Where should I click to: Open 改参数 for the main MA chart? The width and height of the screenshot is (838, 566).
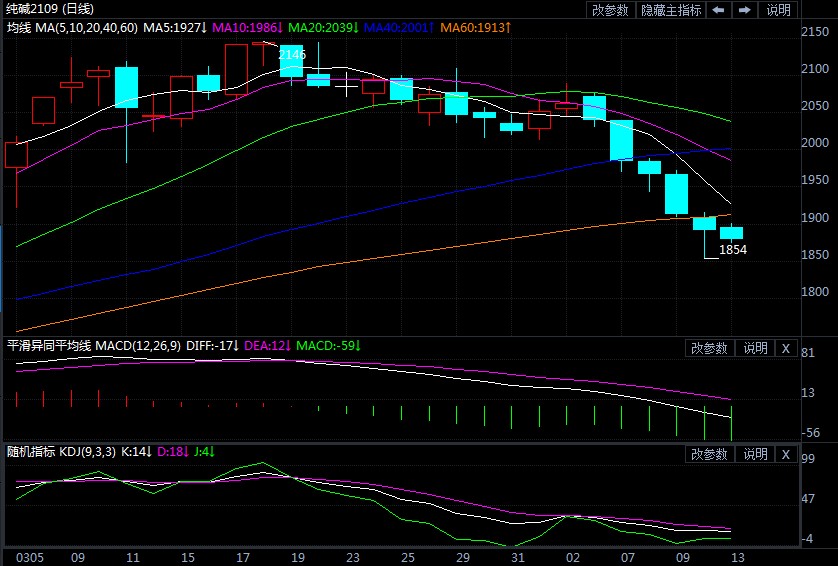point(611,10)
